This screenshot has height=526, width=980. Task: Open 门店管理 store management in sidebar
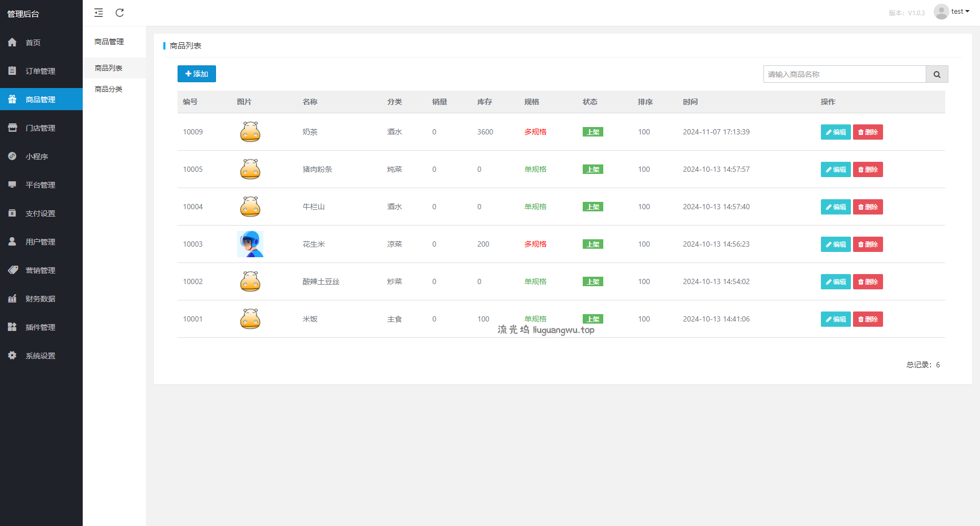coord(40,128)
